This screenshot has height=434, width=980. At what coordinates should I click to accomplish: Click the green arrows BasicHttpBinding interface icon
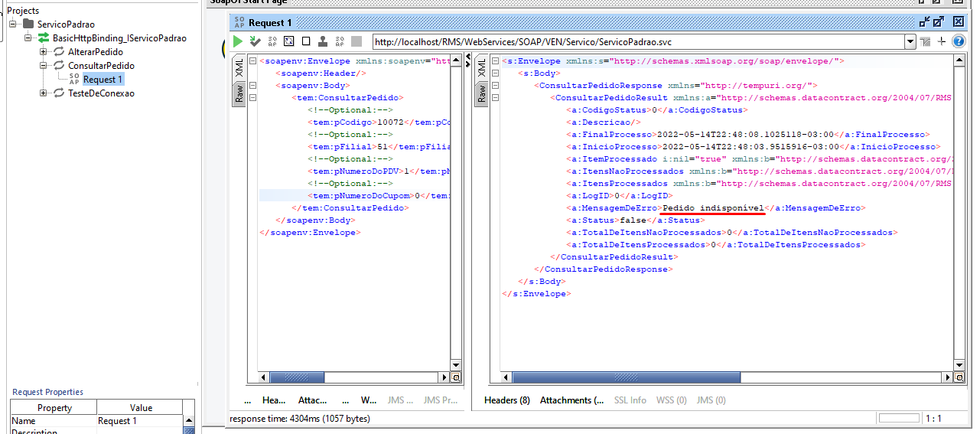[x=44, y=38]
